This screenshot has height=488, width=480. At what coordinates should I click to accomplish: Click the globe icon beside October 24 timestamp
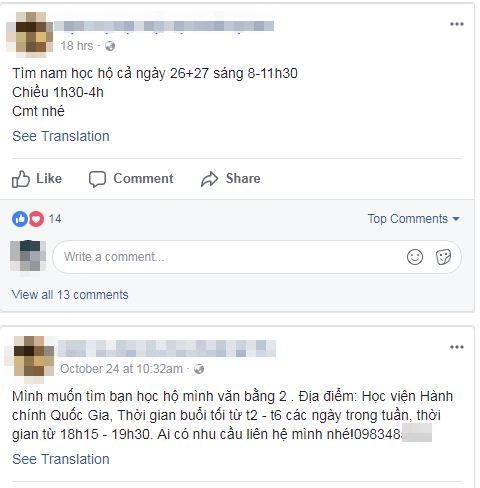pos(199,369)
